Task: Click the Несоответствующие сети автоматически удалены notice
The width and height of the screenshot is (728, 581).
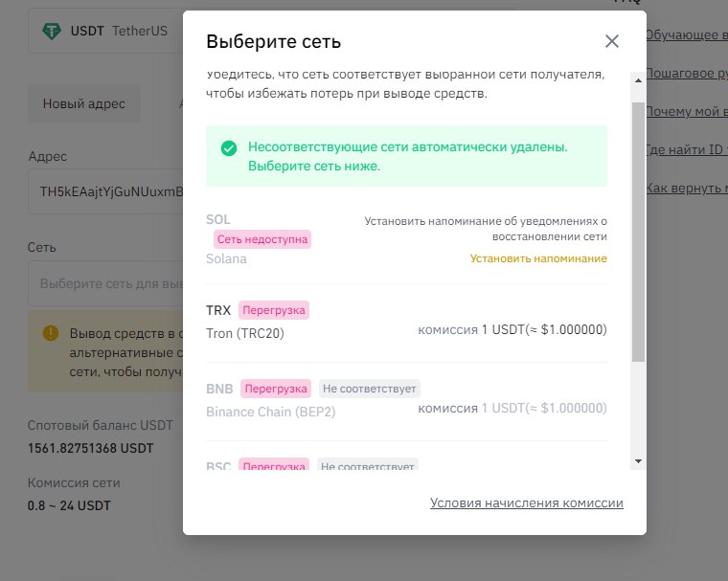Action: coord(406,156)
